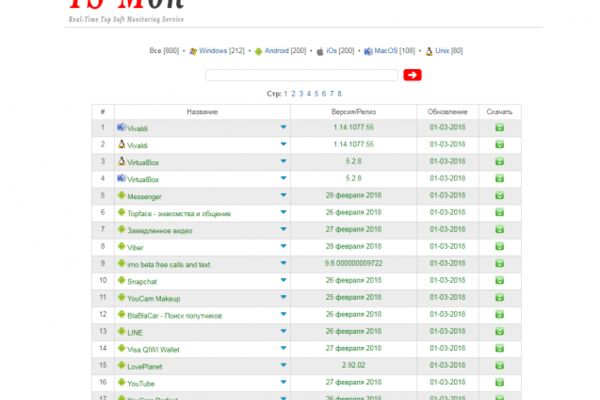600x400 pixels.
Task: Download Замедленное видео via green icon
Action: (x=499, y=229)
